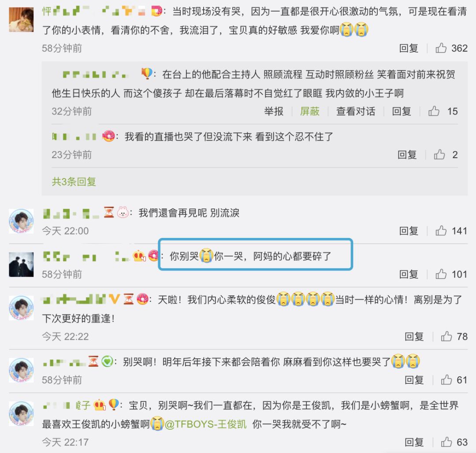The height and width of the screenshot is (453, 476).
Task: Like the comment with 101 likes
Action: tap(441, 274)
